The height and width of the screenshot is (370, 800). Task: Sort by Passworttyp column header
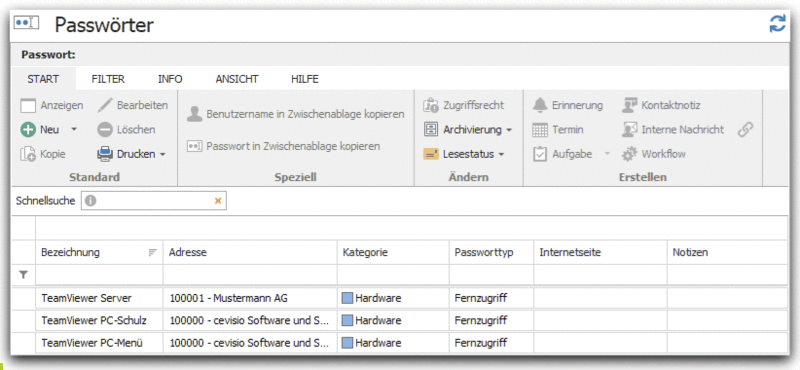pyautogui.click(x=491, y=253)
